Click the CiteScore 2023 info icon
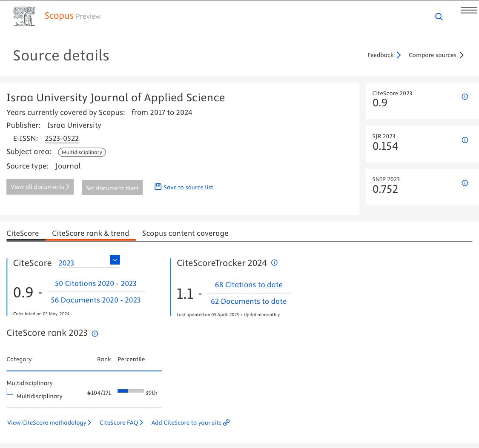This screenshot has width=479, height=448. pyautogui.click(x=465, y=97)
